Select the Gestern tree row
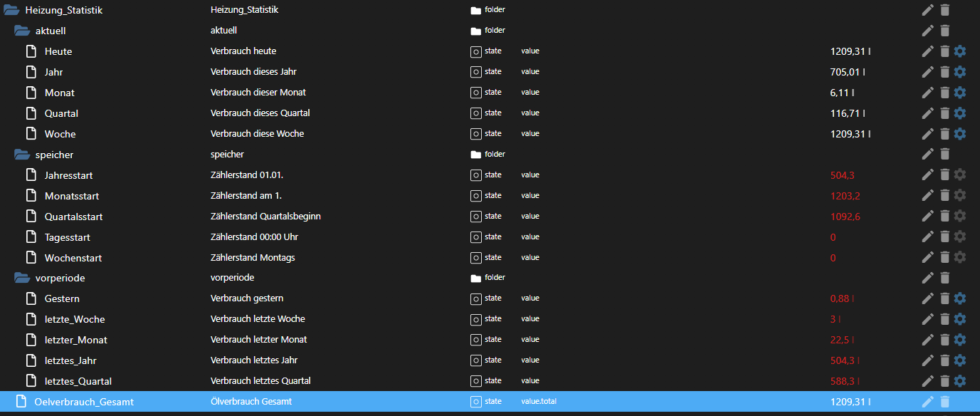This screenshot has height=416, width=980. click(x=490, y=298)
